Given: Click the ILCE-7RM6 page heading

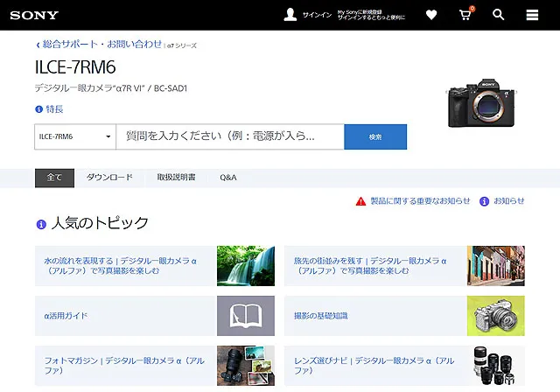Looking at the screenshot, I should tap(75, 67).
